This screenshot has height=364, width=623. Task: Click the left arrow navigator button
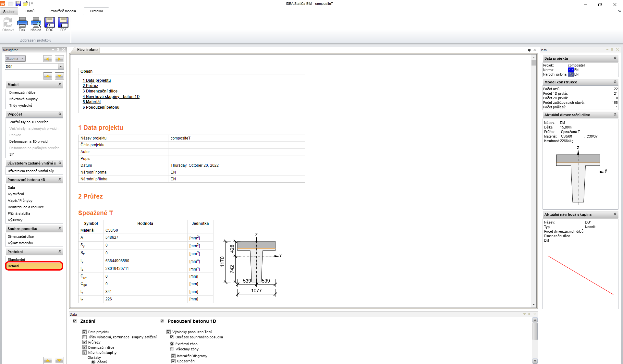click(48, 59)
